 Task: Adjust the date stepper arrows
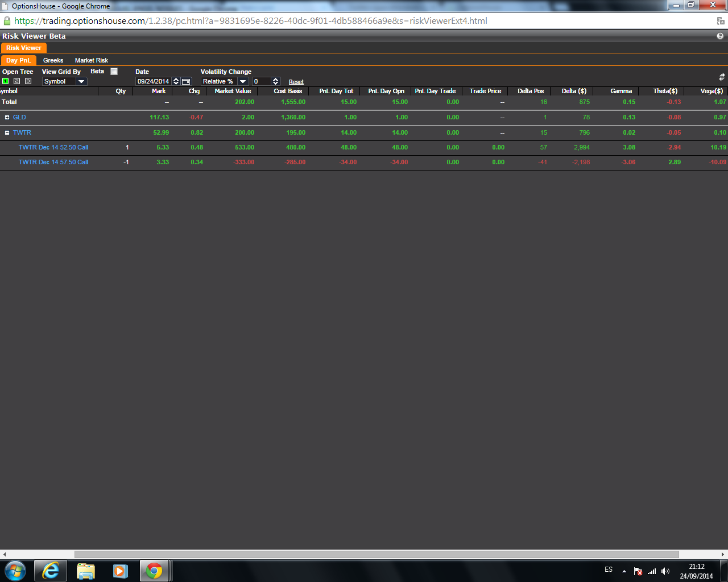pyautogui.click(x=176, y=81)
